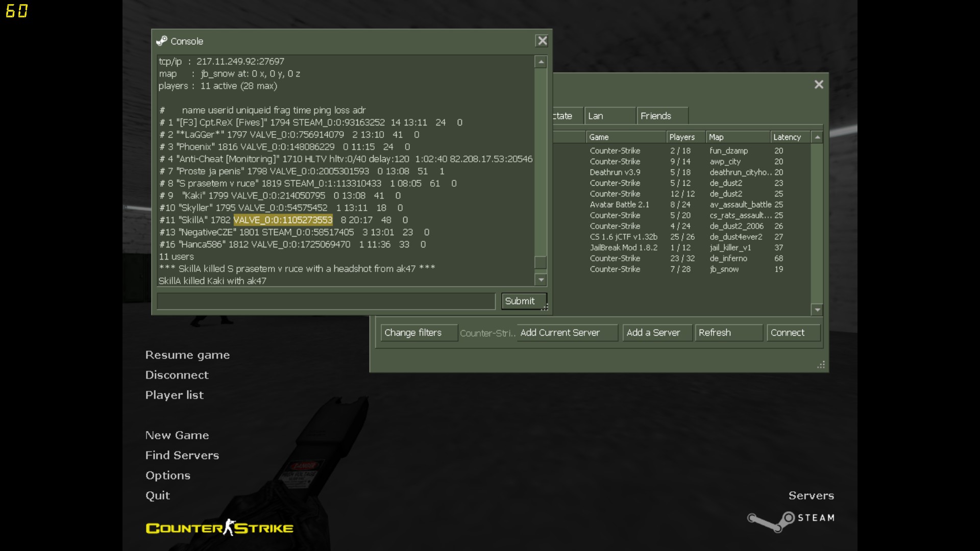
Task: Sort servers by Players column
Action: pos(686,137)
